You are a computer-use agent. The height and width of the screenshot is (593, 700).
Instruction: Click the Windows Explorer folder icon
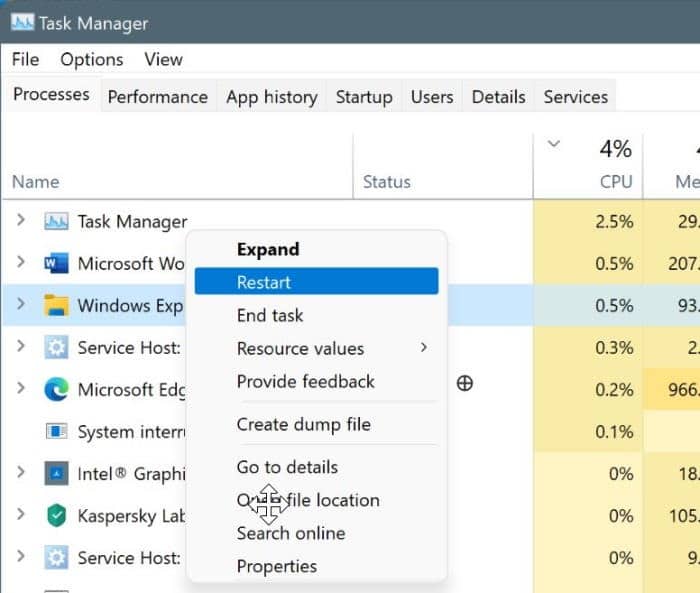pos(56,306)
